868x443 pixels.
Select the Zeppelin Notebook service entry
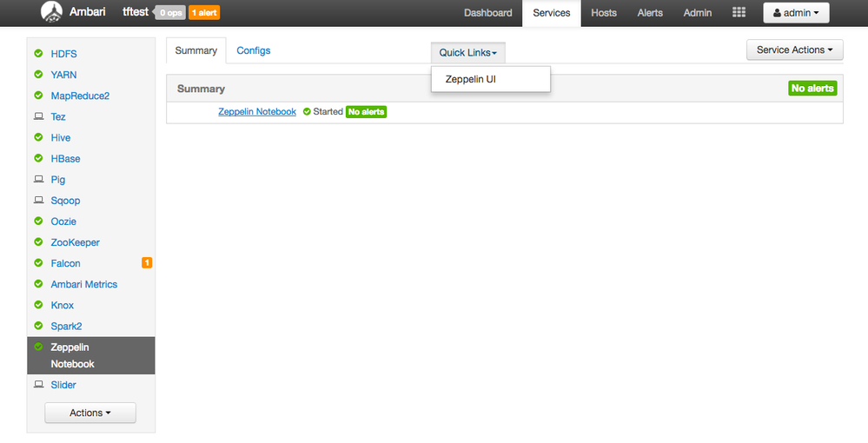[x=90, y=355]
